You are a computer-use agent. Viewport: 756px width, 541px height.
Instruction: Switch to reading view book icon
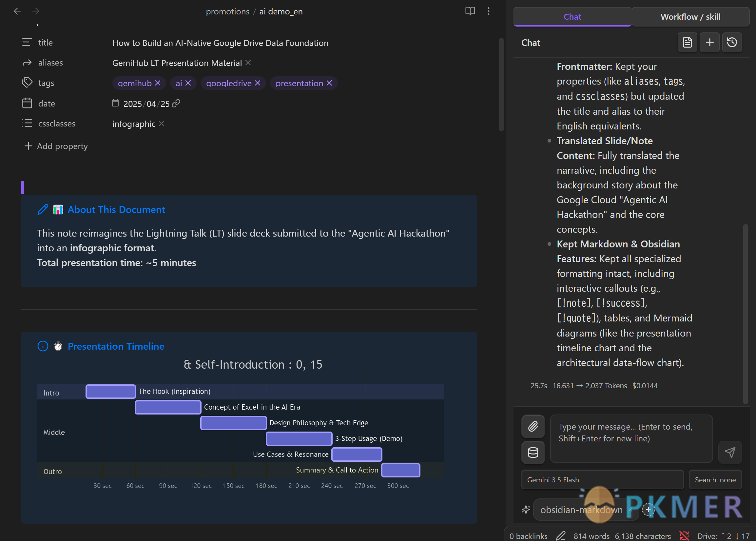[x=470, y=11]
